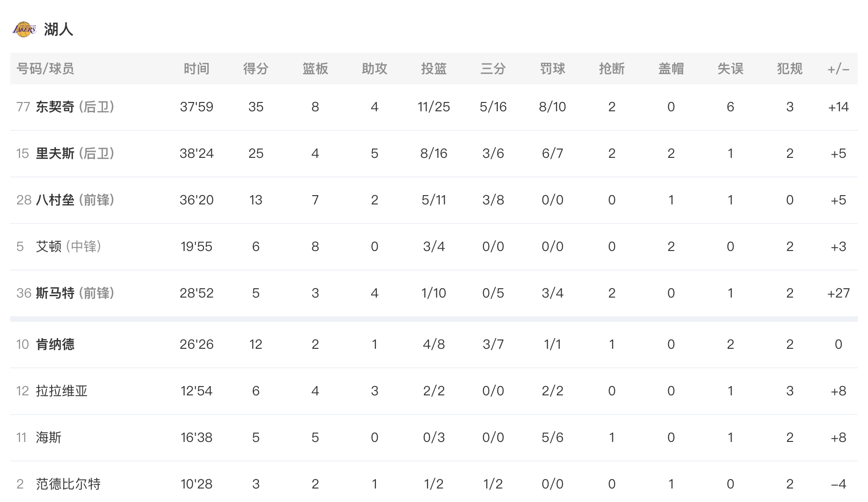
Task: Sort by the 得分 column header
Action: pos(256,69)
